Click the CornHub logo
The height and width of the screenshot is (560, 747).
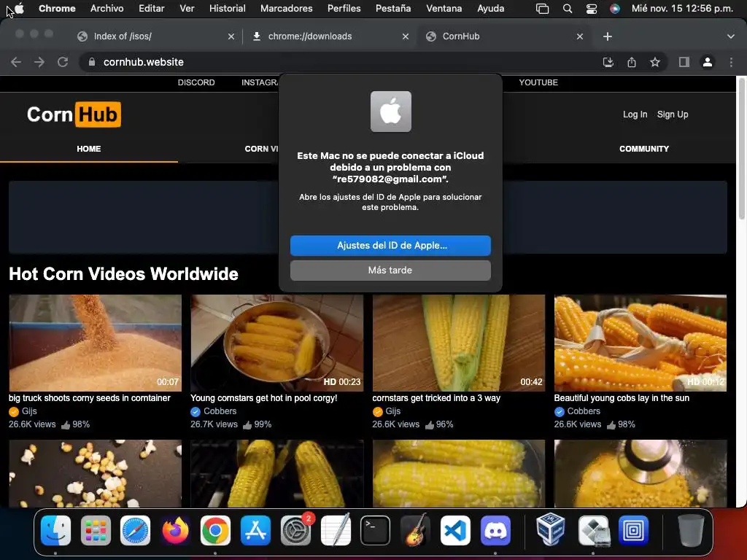(x=74, y=114)
